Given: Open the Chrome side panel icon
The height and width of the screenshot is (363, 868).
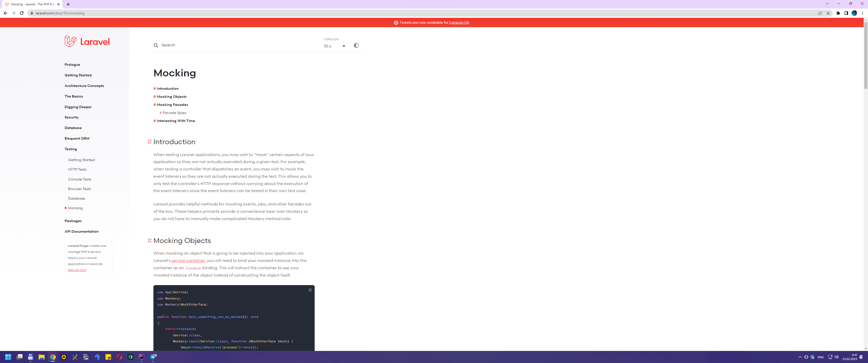Looking at the screenshot, I should [846, 13].
